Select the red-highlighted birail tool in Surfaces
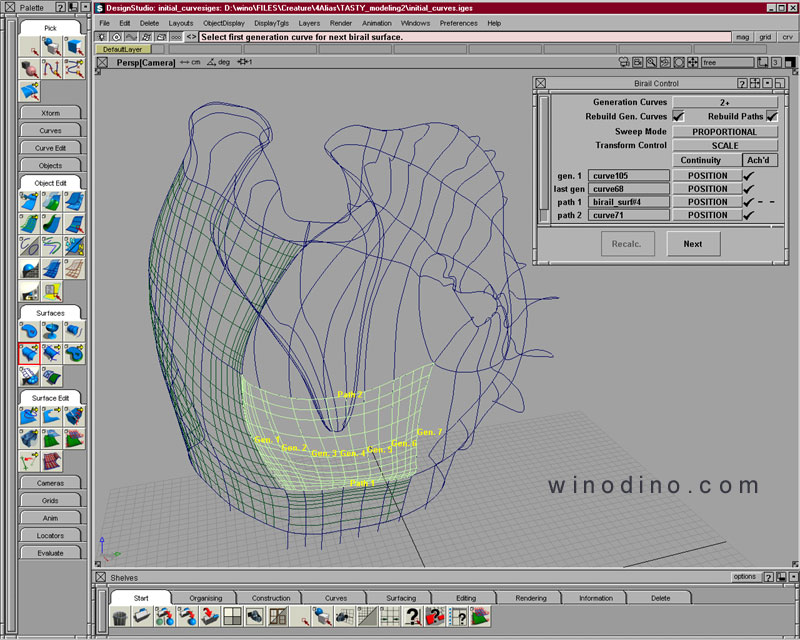The width and height of the screenshot is (800, 640). click(29, 353)
